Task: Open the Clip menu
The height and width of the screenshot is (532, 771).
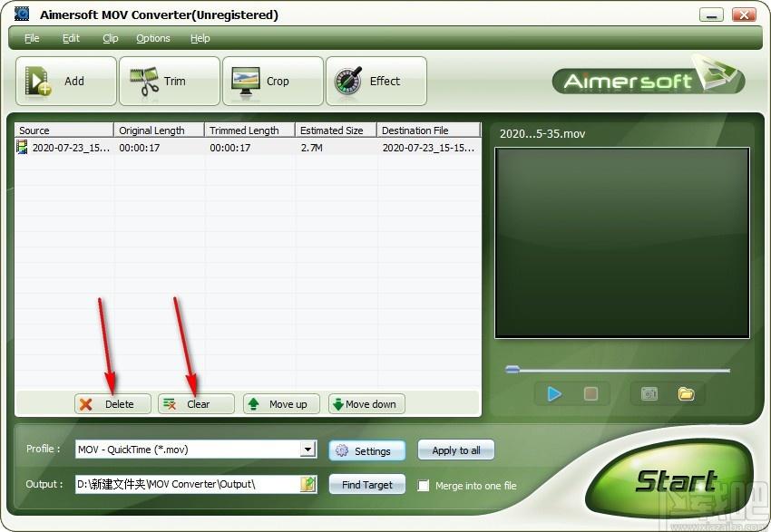Action: [x=110, y=38]
